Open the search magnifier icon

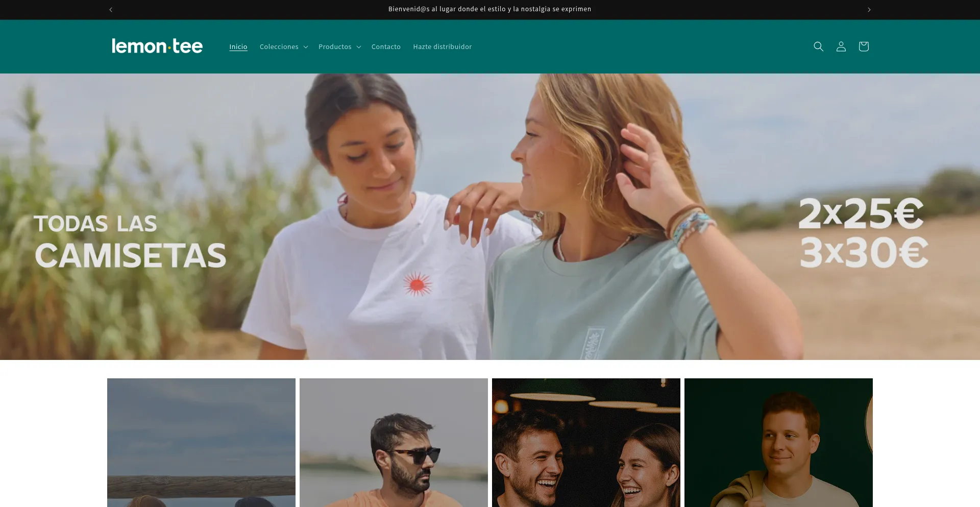pyautogui.click(x=818, y=46)
